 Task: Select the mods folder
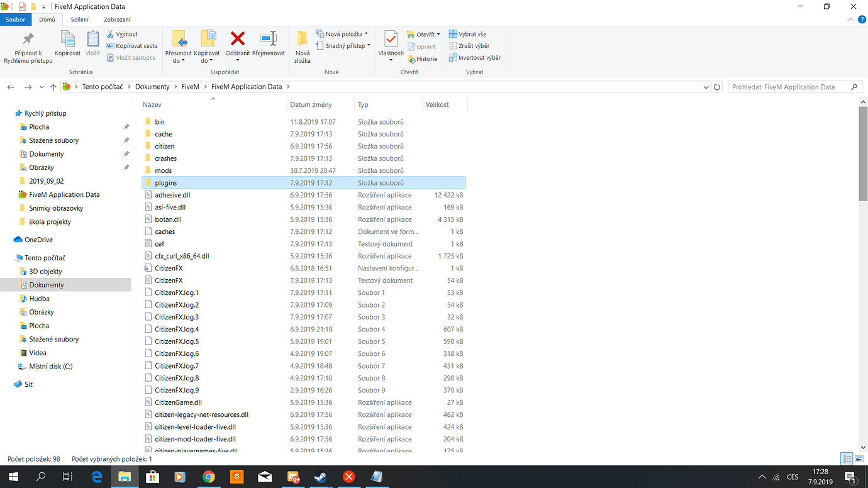(x=164, y=170)
